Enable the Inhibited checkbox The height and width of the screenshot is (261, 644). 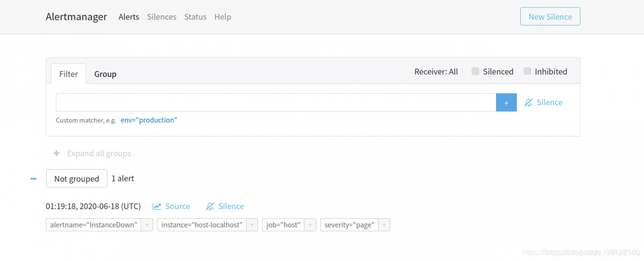[x=527, y=71]
